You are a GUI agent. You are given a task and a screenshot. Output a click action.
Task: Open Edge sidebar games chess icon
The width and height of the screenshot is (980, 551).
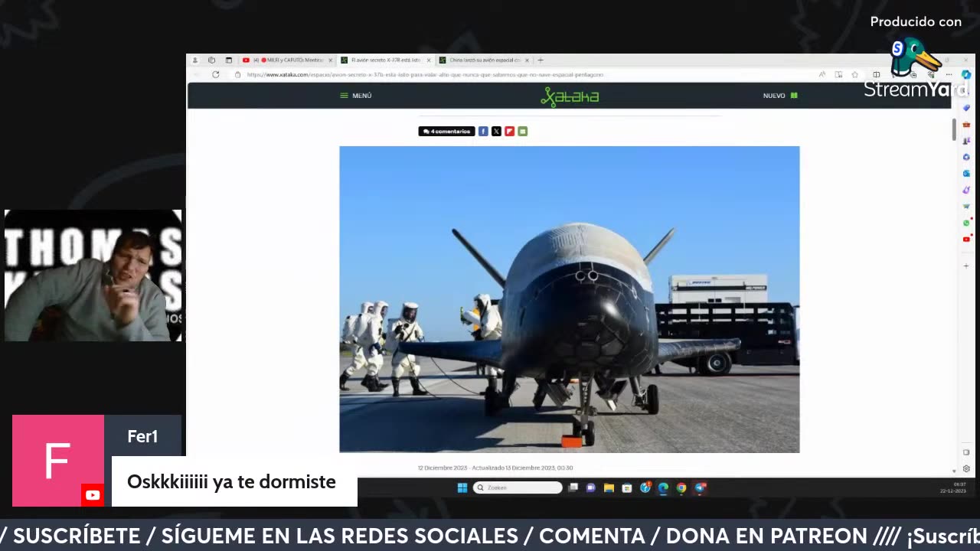coord(966,141)
